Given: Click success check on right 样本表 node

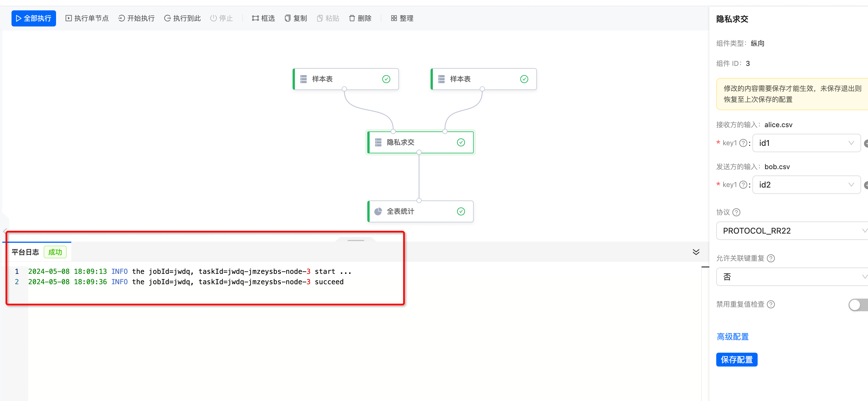Looking at the screenshot, I should pyautogui.click(x=524, y=79).
